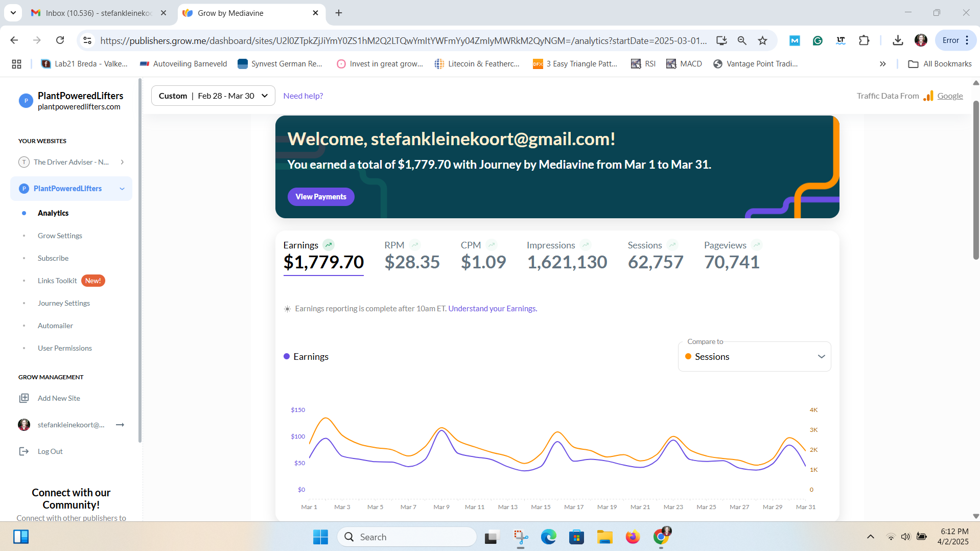Open Subscribe in the sidebar
This screenshot has width=980, height=551.
tap(53, 258)
